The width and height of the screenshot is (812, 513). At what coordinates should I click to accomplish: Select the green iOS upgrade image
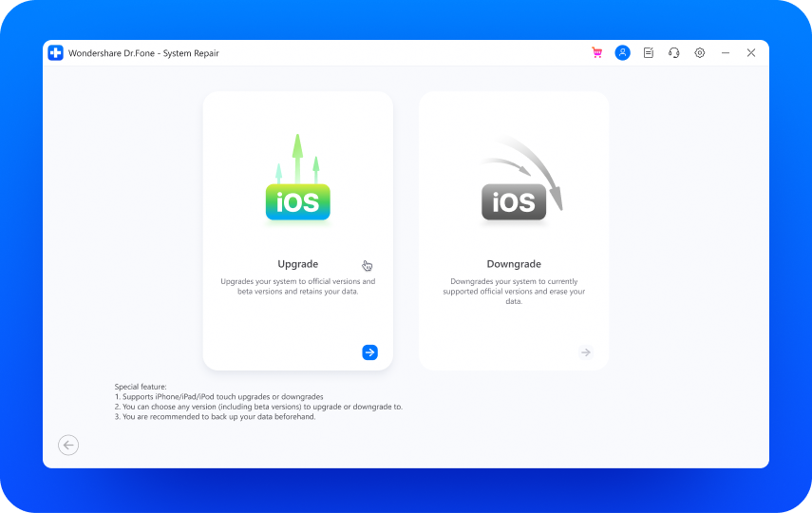298,179
